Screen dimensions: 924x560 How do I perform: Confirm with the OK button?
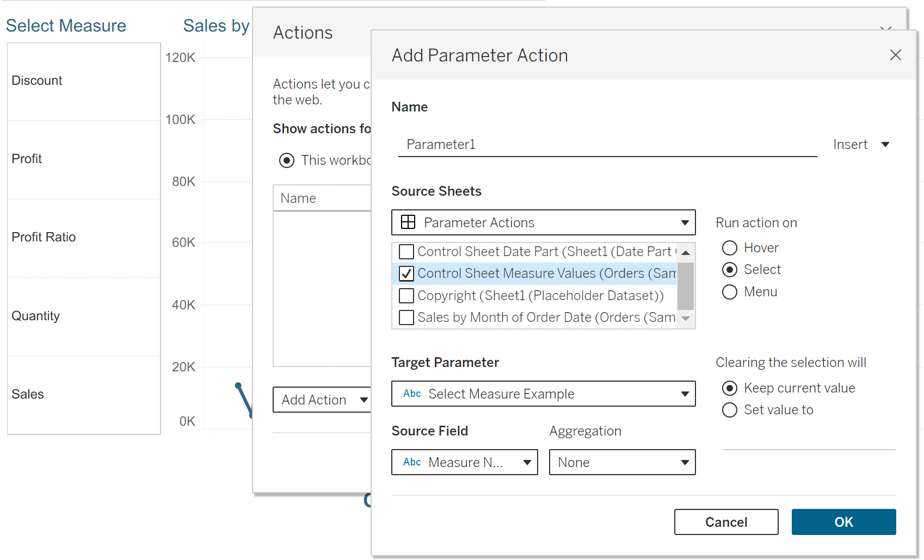point(844,522)
